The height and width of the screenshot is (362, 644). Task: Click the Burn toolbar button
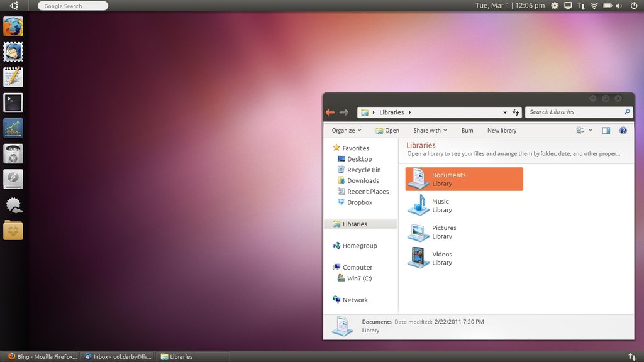[x=467, y=131]
